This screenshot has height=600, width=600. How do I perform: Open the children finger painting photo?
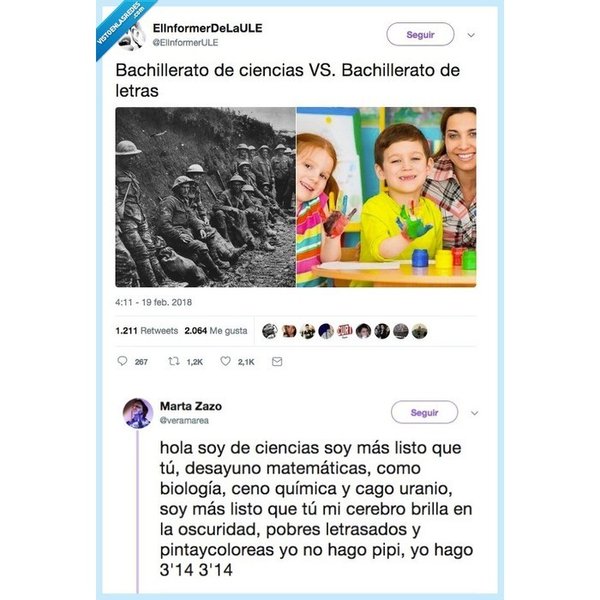pos(386,197)
